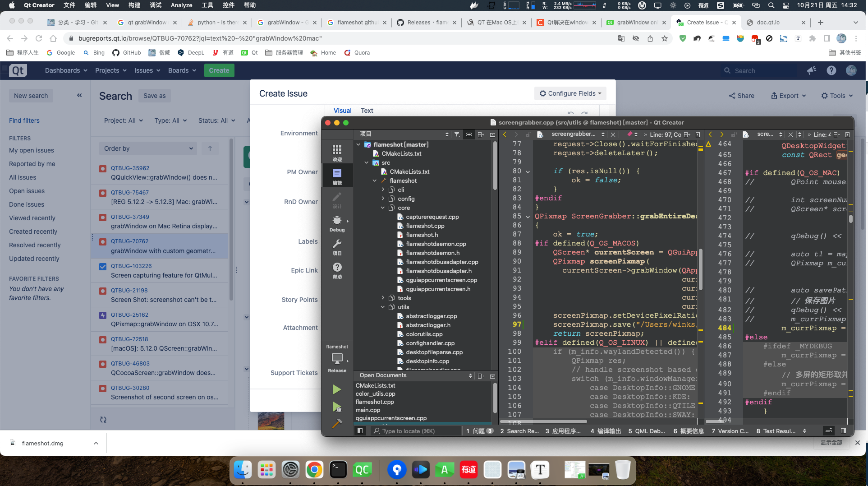
Task: Open the Order by dropdown
Action: [148, 148]
